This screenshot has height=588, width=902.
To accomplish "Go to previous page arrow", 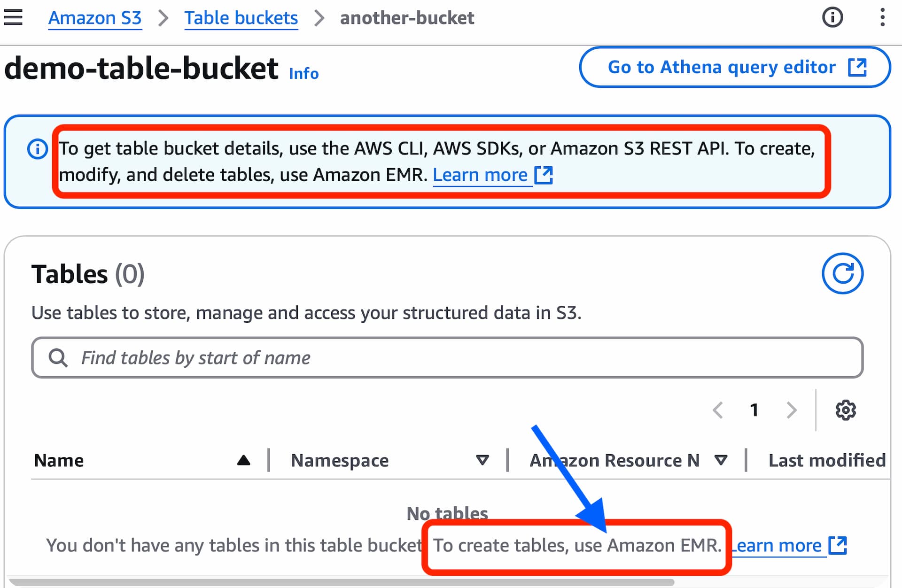I will pos(717,410).
